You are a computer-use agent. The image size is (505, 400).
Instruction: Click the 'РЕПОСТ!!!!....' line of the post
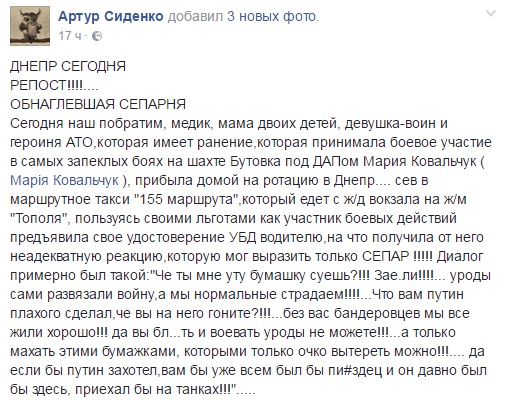point(54,85)
